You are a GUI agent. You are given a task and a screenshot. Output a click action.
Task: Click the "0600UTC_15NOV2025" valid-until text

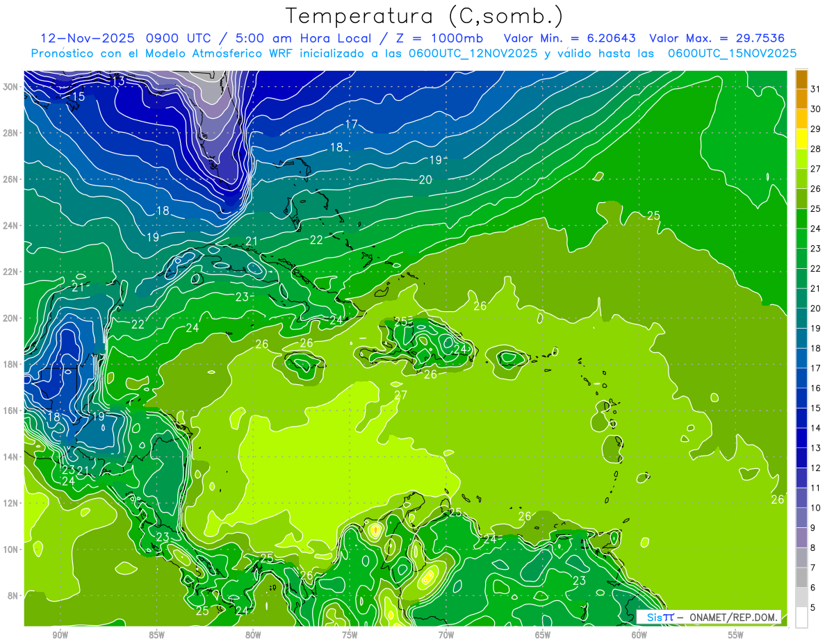pyautogui.click(x=733, y=53)
